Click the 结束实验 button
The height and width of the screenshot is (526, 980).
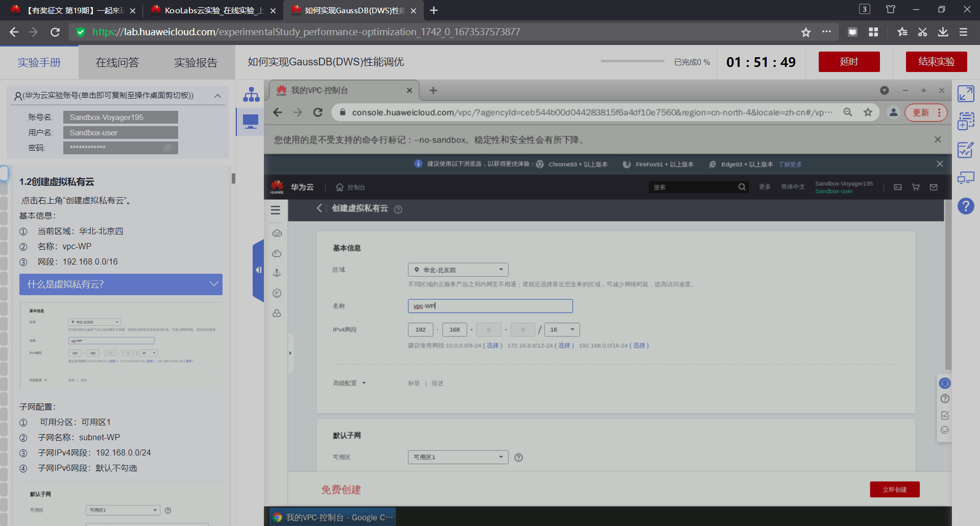click(x=937, y=62)
